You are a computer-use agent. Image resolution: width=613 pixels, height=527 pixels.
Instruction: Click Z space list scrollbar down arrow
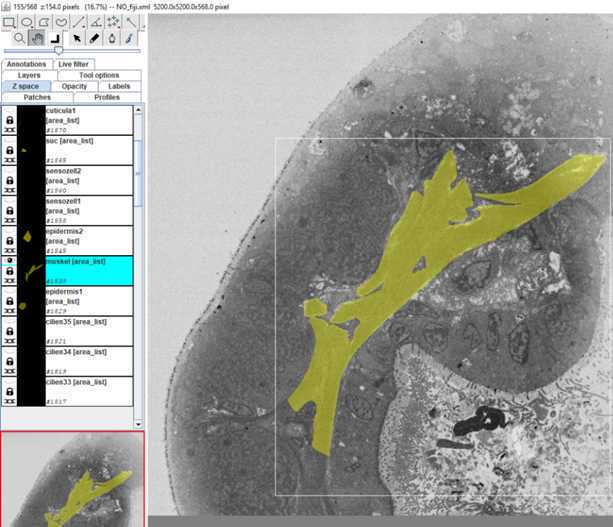tap(138, 424)
